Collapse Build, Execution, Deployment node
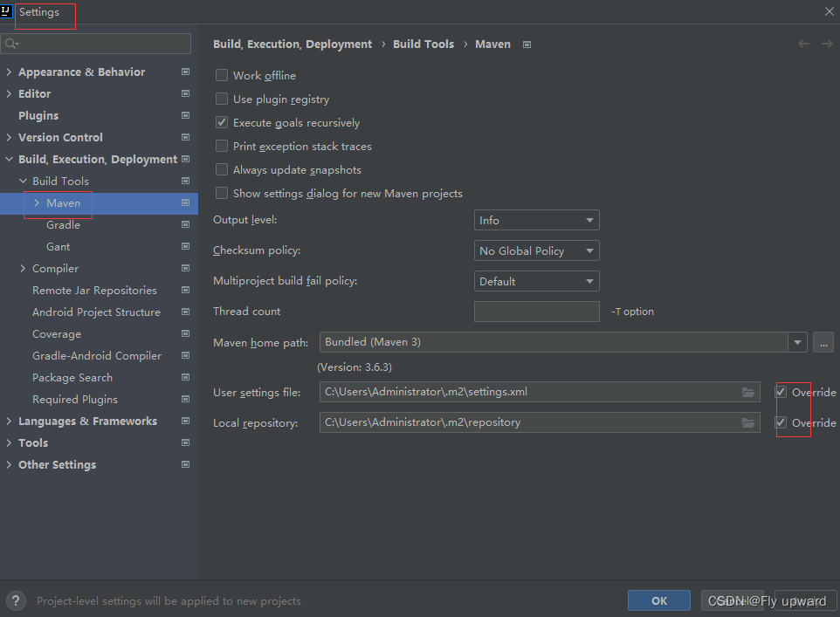The width and height of the screenshot is (840, 617). [x=9, y=159]
